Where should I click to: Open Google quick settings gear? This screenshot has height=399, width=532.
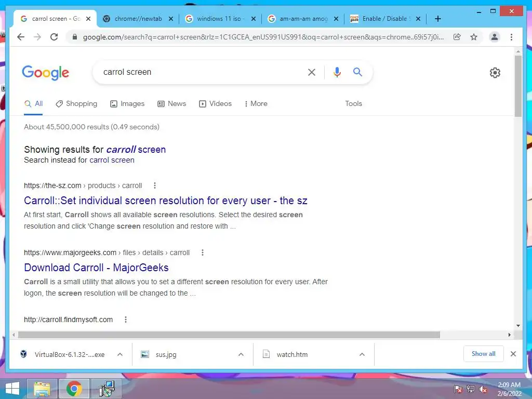[495, 73]
